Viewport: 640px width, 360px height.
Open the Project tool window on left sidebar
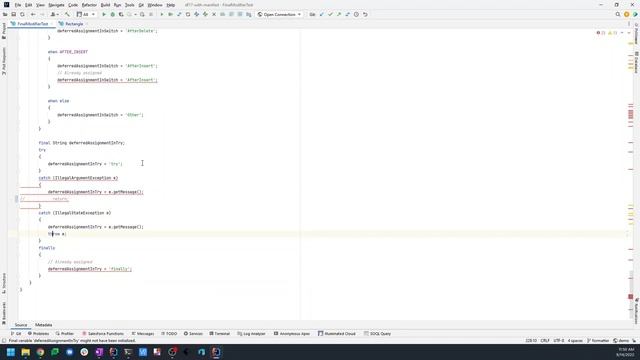4,31
